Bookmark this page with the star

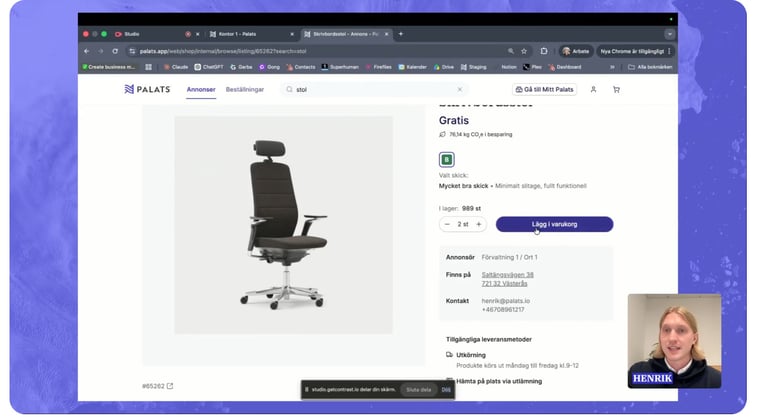(x=524, y=51)
